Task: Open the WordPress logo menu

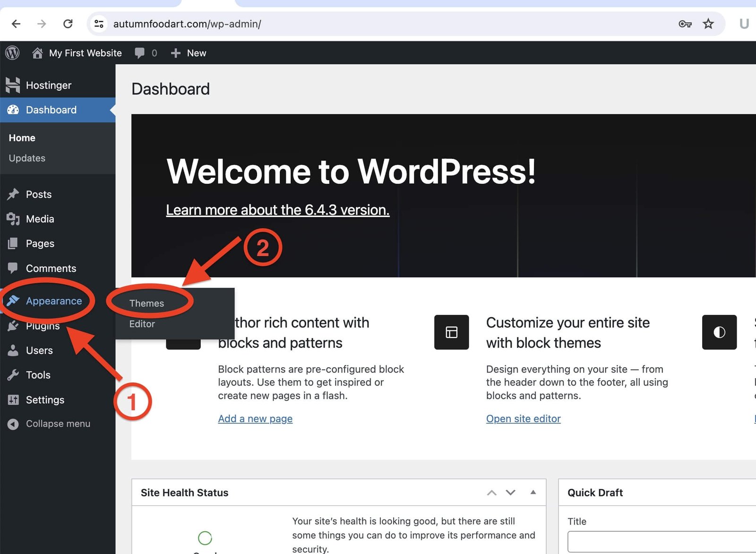Action: 12,53
